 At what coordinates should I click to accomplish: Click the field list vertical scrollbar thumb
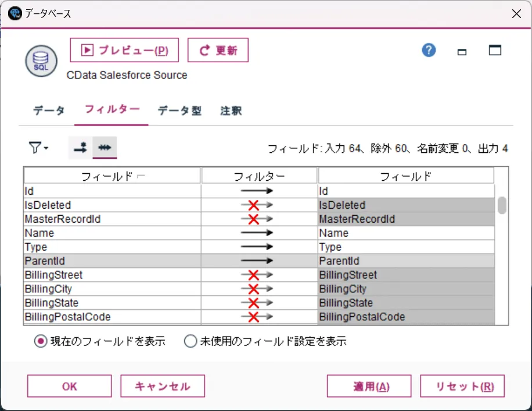click(x=502, y=205)
